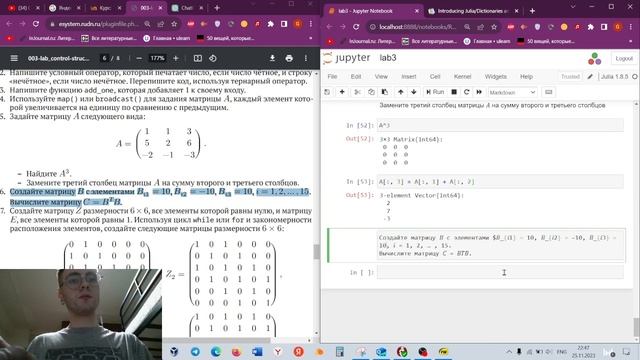The image size is (640, 360).
Task: Interrupt the kernel with the stop icon
Action: (453, 92)
